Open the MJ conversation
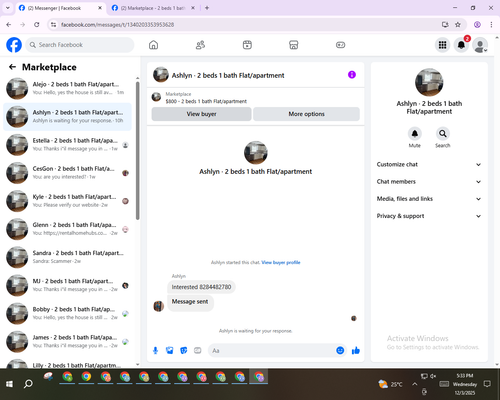Viewport: 500px width, 400px height. 67,285
